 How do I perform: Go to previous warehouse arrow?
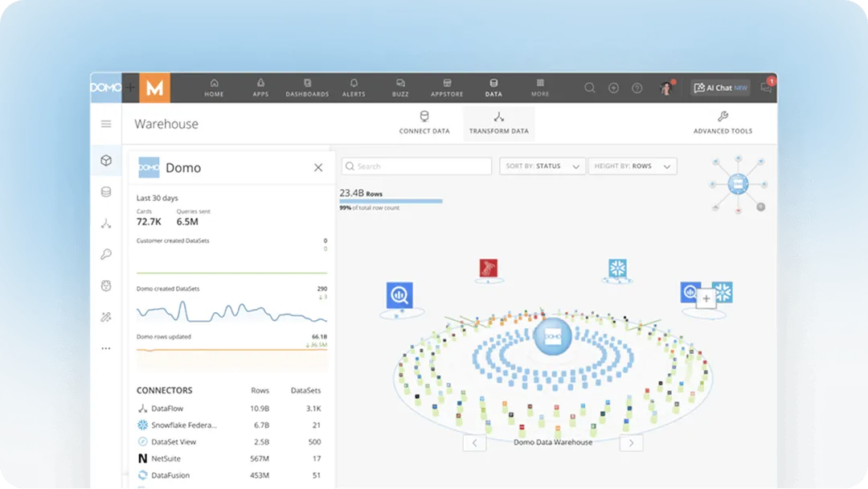474,443
